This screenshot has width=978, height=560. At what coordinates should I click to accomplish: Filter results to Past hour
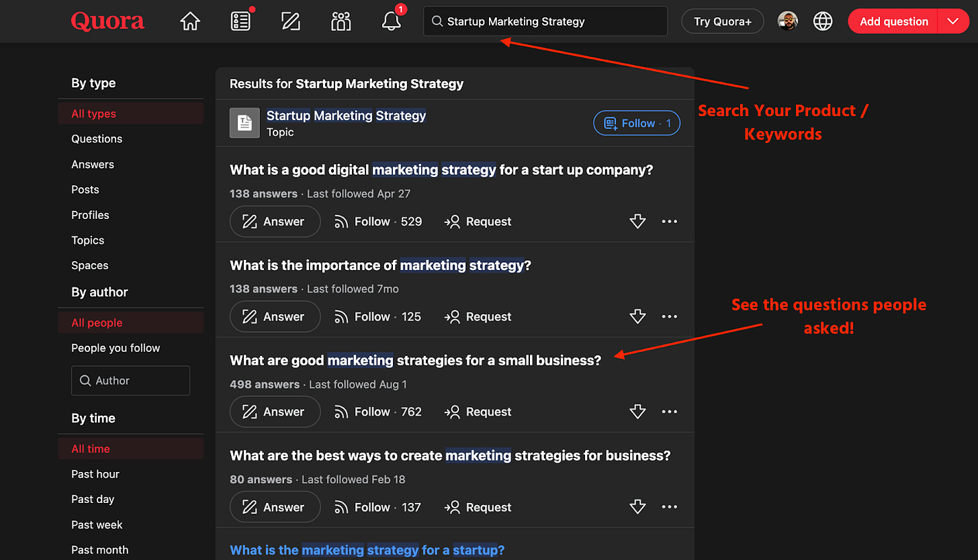95,474
